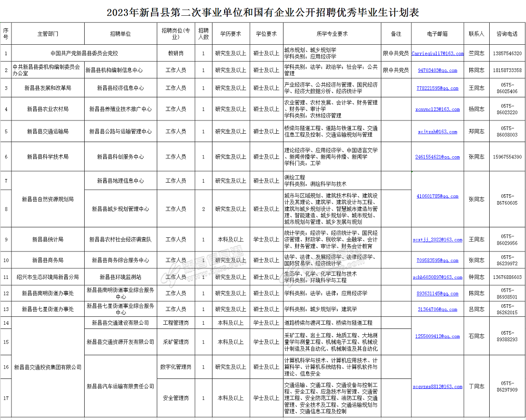Open the 410601785@qq.com email link
The height and width of the screenshot is (420, 526).
(x=437, y=196)
